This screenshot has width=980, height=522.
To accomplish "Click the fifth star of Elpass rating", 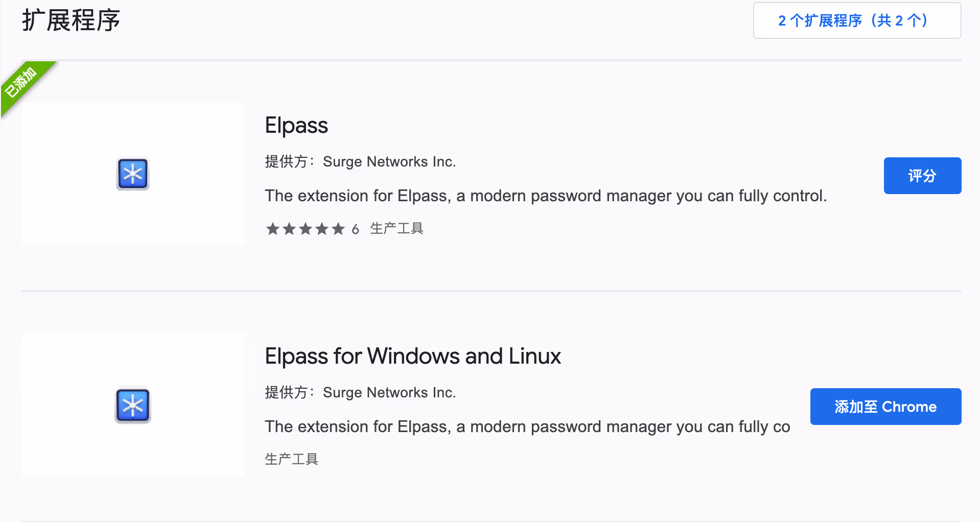I will coord(338,229).
